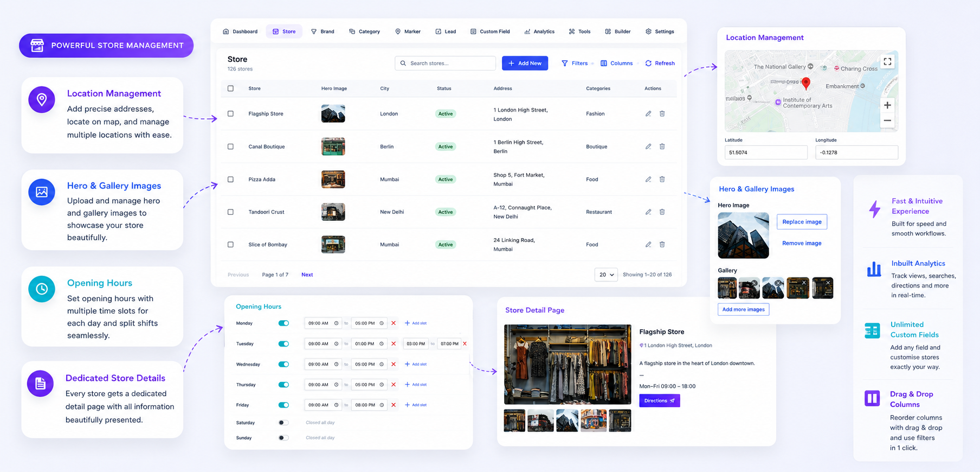This screenshot has width=980, height=472.
Task: Remove Thursday time slot with red X
Action: pos(394,385)
